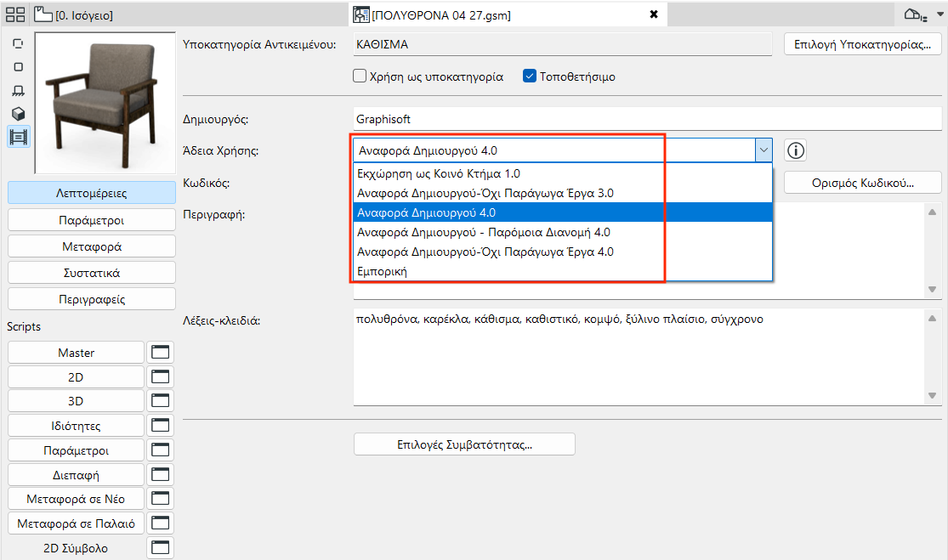The height and width of the screenshot is (560, 948).
Task: Open the Περιγραφείς section
Action: (x=92, y=299)
